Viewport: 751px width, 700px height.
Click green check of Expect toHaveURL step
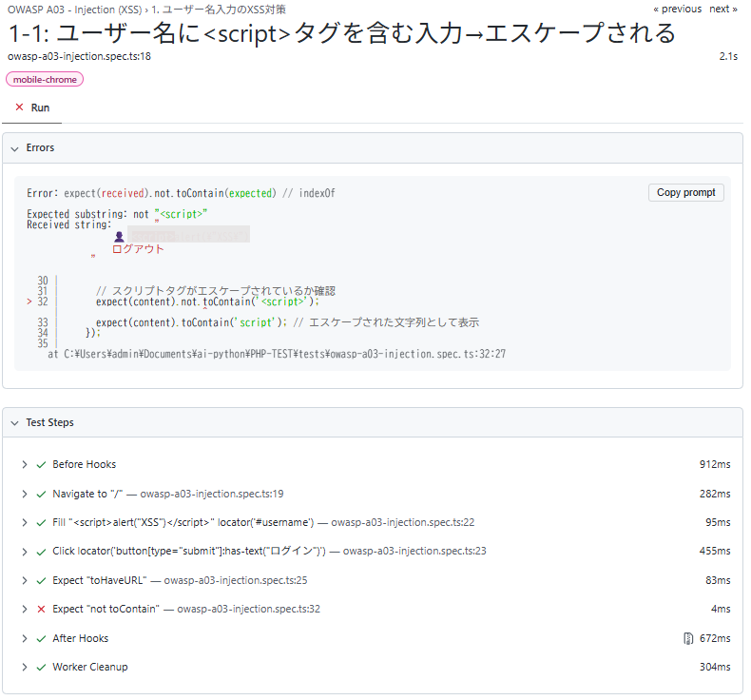(x=41, y=581)
